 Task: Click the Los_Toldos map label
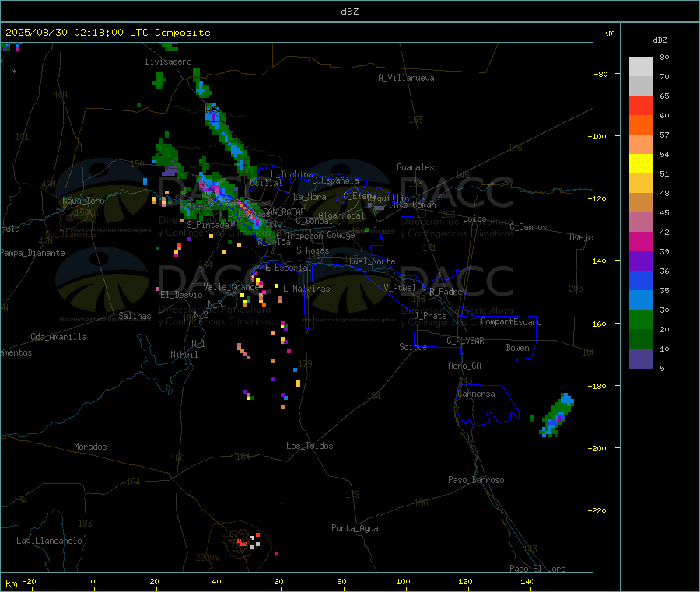[x=310, y=446]
